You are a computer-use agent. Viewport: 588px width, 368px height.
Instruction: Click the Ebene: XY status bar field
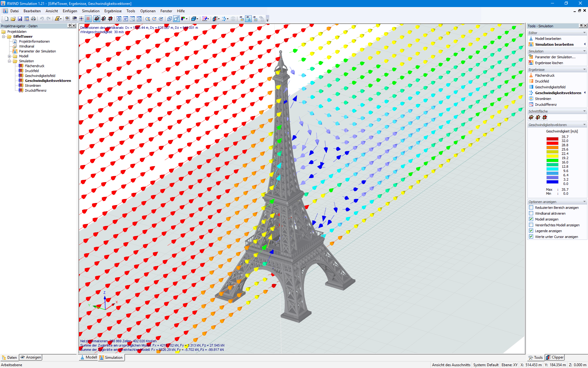pyautogui.click(x=509, y=365)
